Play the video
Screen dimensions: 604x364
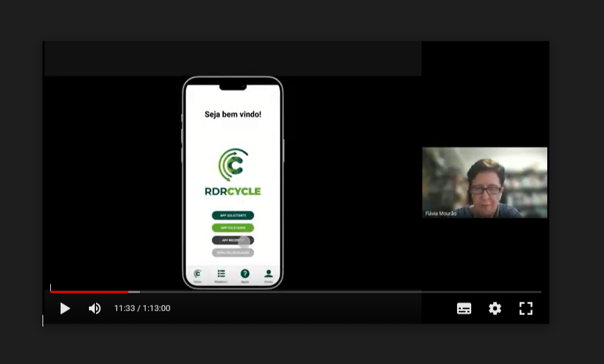click(65, 309)
